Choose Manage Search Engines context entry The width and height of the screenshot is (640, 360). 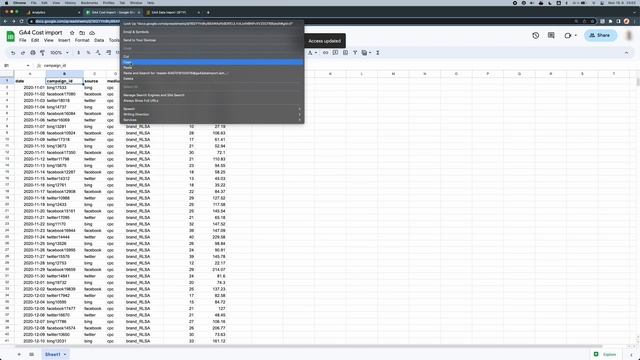coord(212,95)
